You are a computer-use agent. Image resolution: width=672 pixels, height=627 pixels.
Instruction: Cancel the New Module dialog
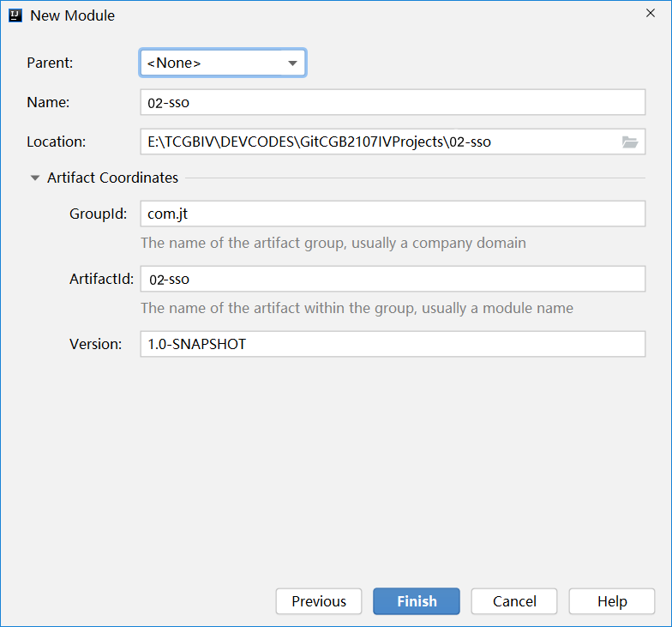tap(514, 601)
